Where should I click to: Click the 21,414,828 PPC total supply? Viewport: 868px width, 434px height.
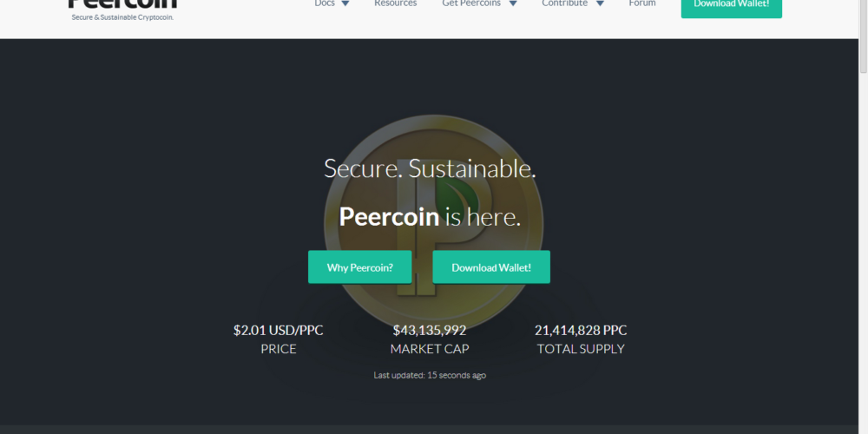click(x=581, y=331)
